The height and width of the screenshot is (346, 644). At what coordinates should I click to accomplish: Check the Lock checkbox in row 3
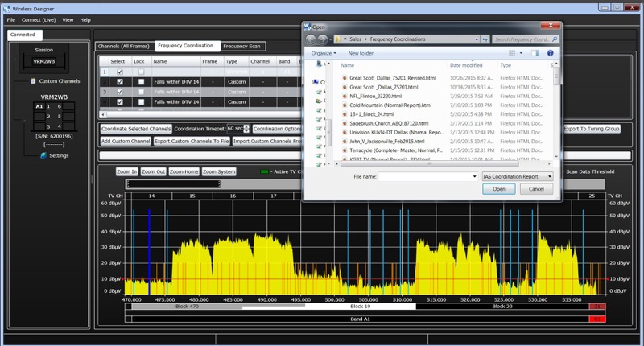(142, 92)
